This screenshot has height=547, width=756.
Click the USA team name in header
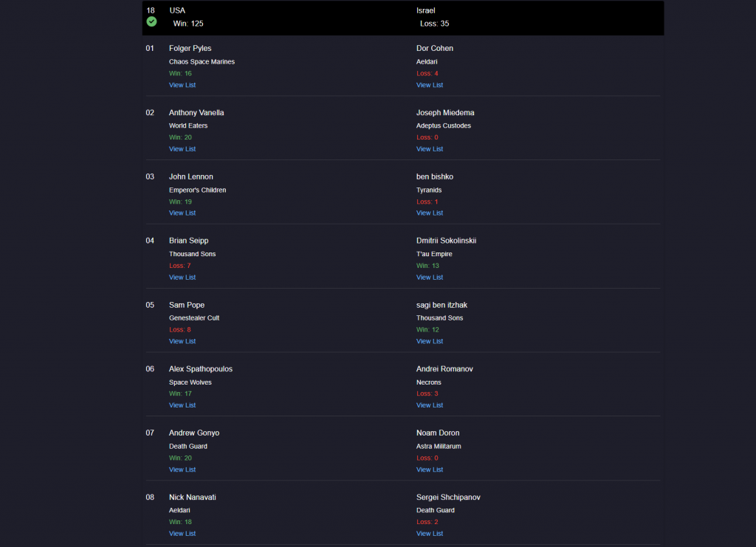point(177,10)
